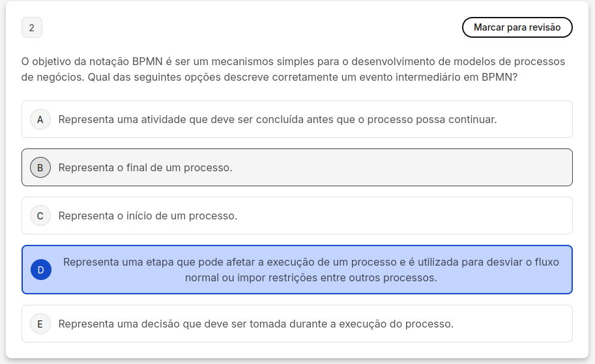
Task: Click the 'impor restrições entre outros processos' line
Action: (311, 277)
